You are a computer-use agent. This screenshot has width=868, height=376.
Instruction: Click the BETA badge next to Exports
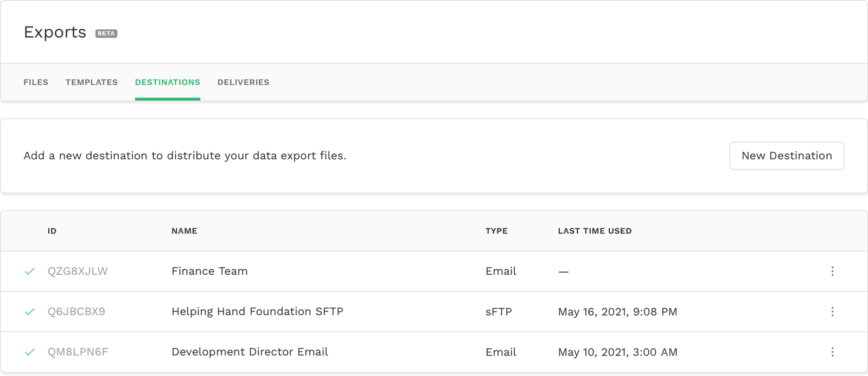106,34
